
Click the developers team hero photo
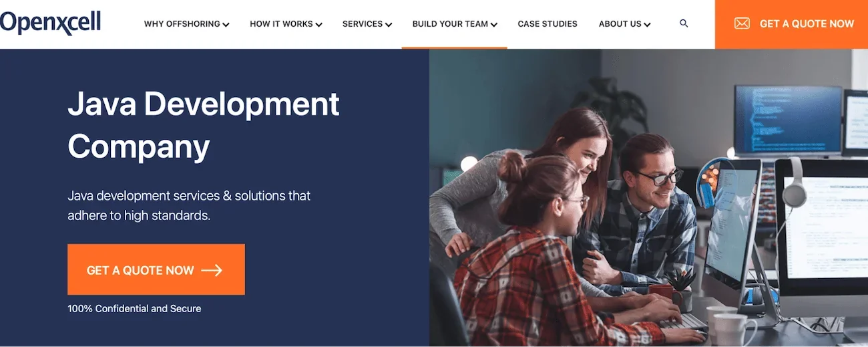[648, 201]
